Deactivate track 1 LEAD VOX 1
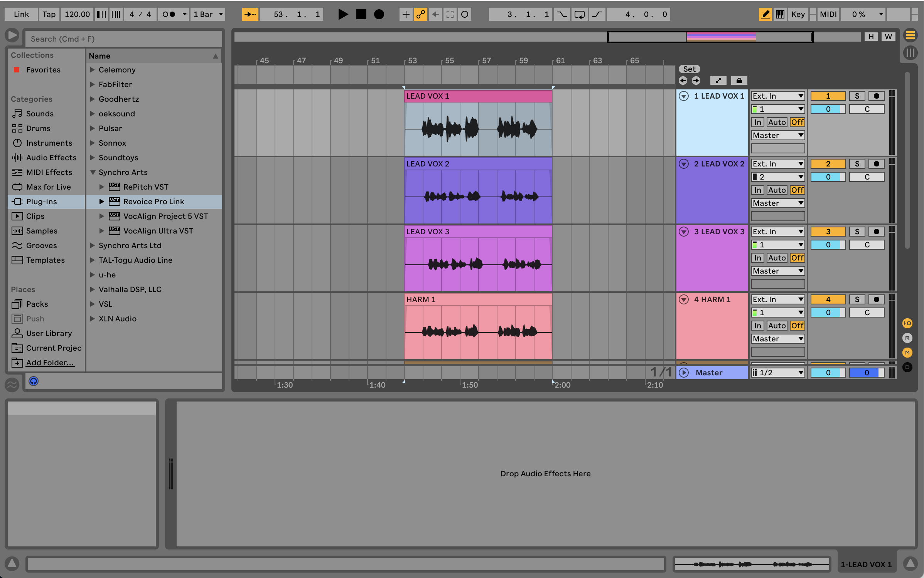The image size is (924, 578). click(828, 96)
